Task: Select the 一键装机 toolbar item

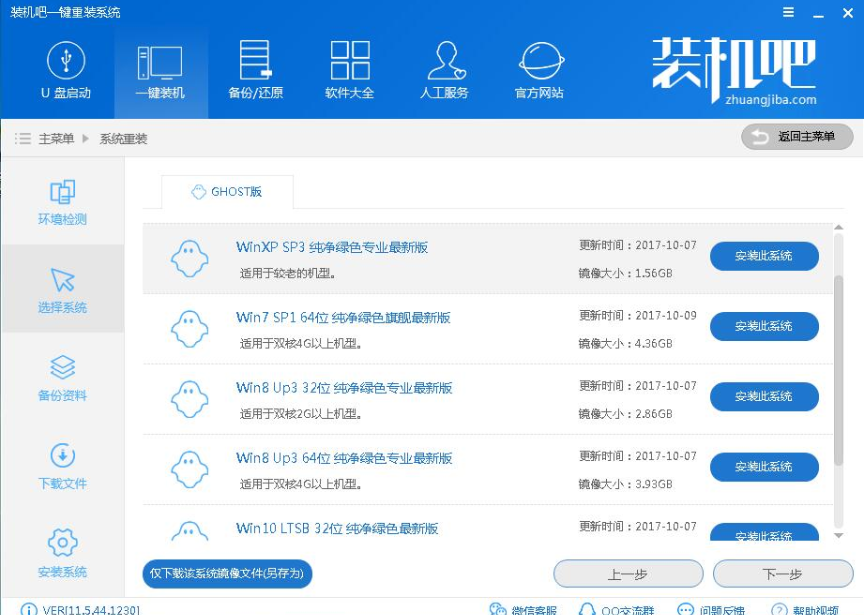Action: tap(160, 71)
